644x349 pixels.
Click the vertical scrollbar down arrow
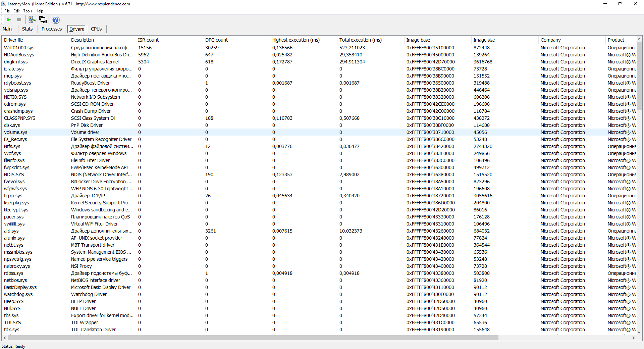[x=639, y=332]
